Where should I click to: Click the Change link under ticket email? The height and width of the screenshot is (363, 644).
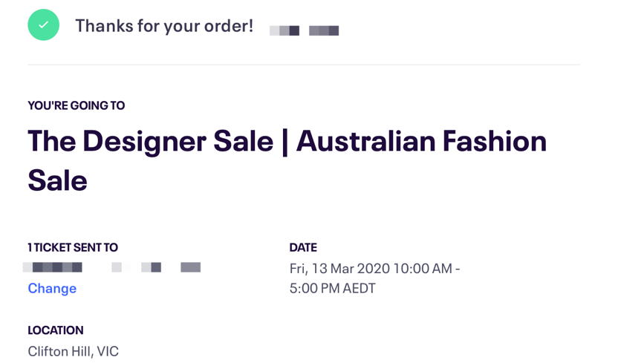[52, 288]
